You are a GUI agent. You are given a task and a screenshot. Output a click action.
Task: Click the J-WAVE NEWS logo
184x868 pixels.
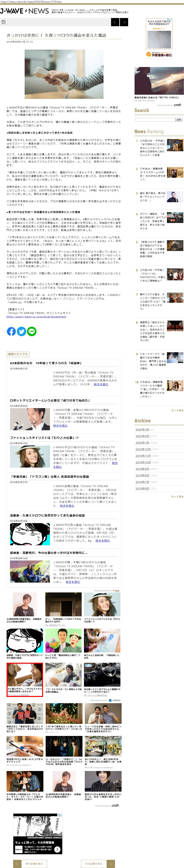click(24, 11)
